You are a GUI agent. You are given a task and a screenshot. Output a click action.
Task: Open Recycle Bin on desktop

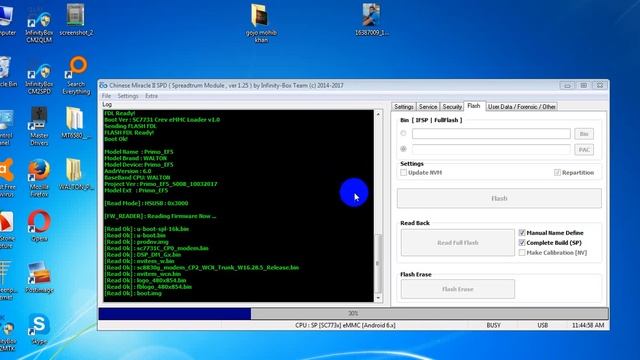click(6, 72)
